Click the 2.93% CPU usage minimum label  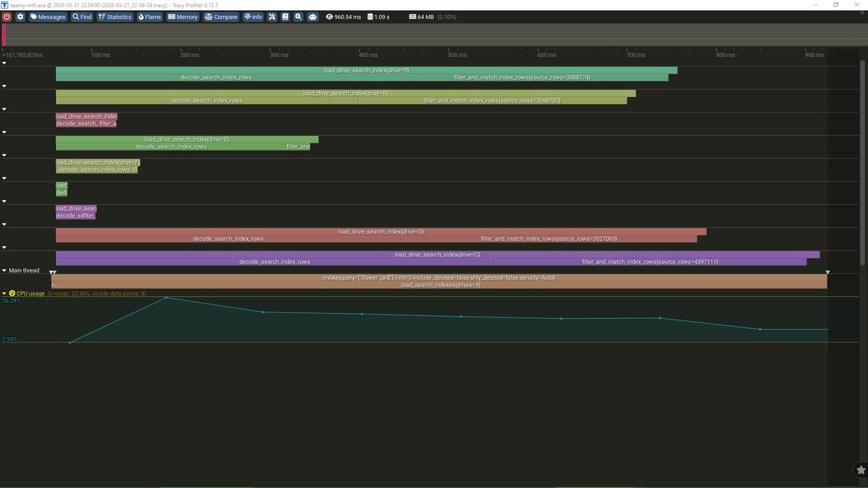(9, 339)
